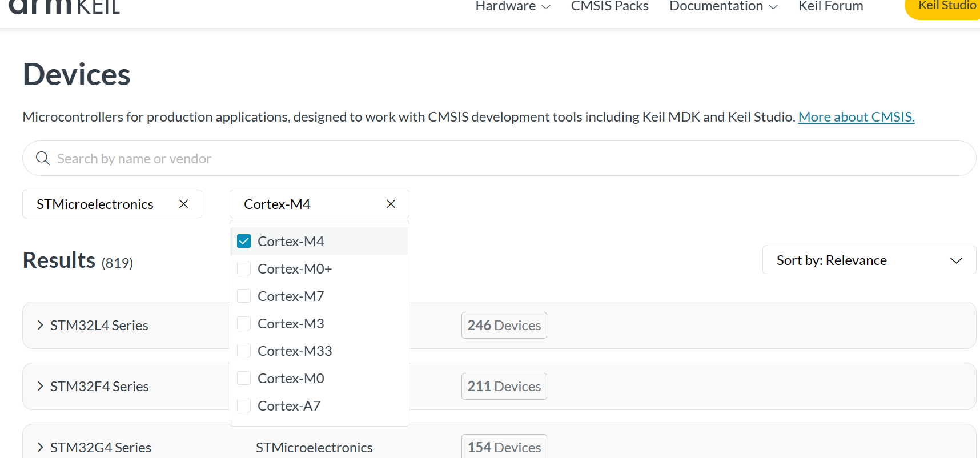
Task: Clear the Cortex-M4 core filter
Action: (391, 204)
